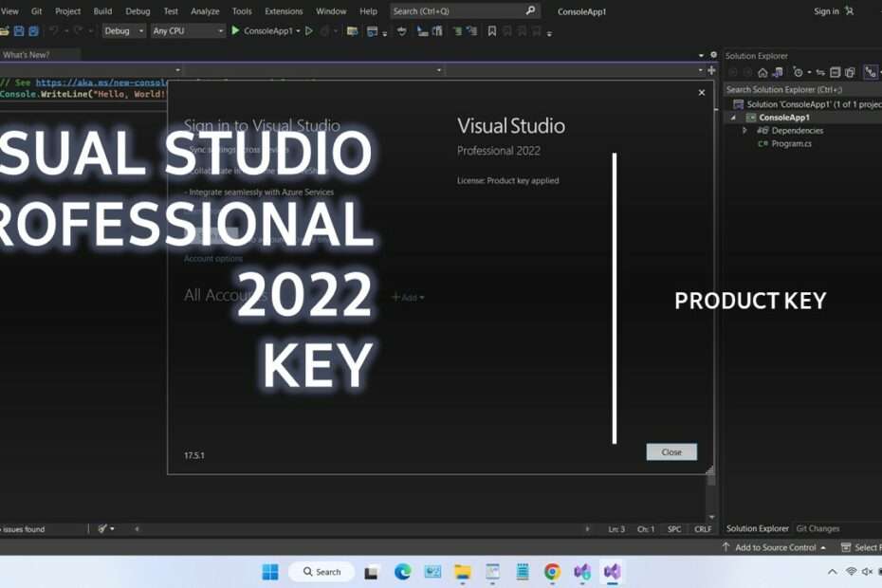
Task: Switch to the Git Changes tab
Action: 818,528
